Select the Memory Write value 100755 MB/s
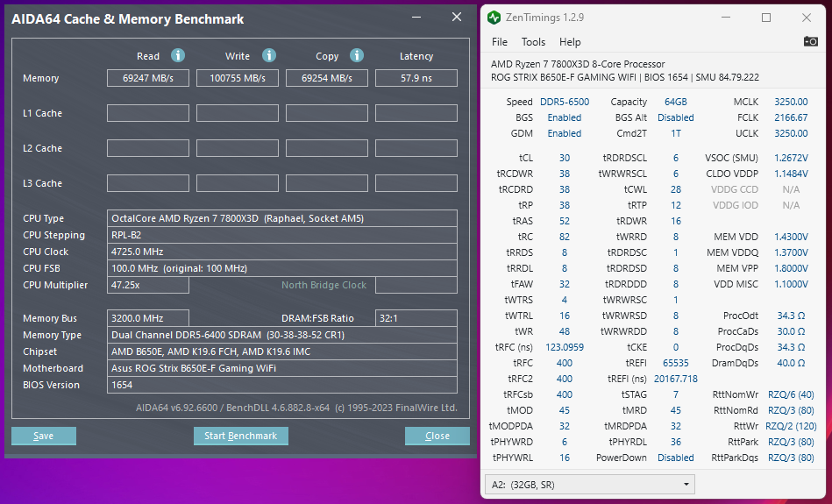Viewport: 832px width, 504px height. coord(238,78)
